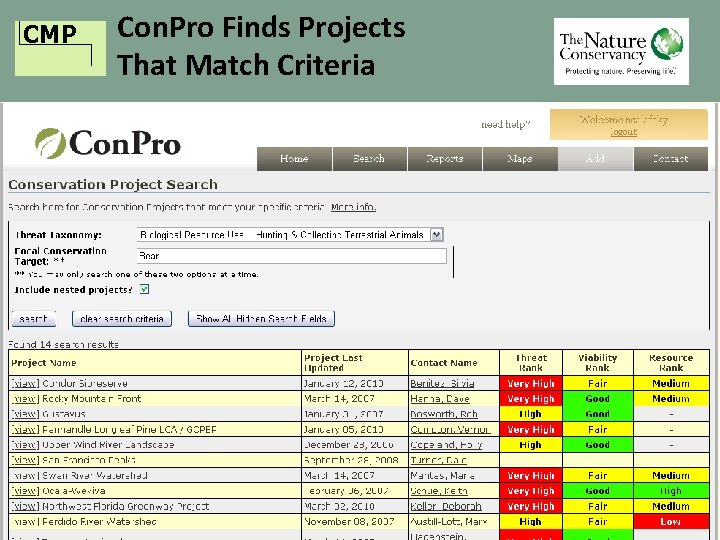Click the Conservation Project Search heading

(x=113, y=185)
